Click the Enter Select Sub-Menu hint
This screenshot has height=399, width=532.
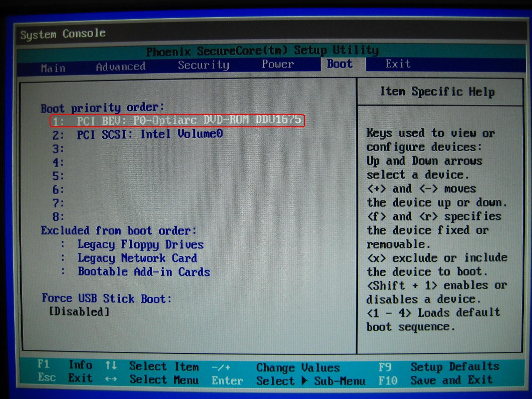point(288,381)
